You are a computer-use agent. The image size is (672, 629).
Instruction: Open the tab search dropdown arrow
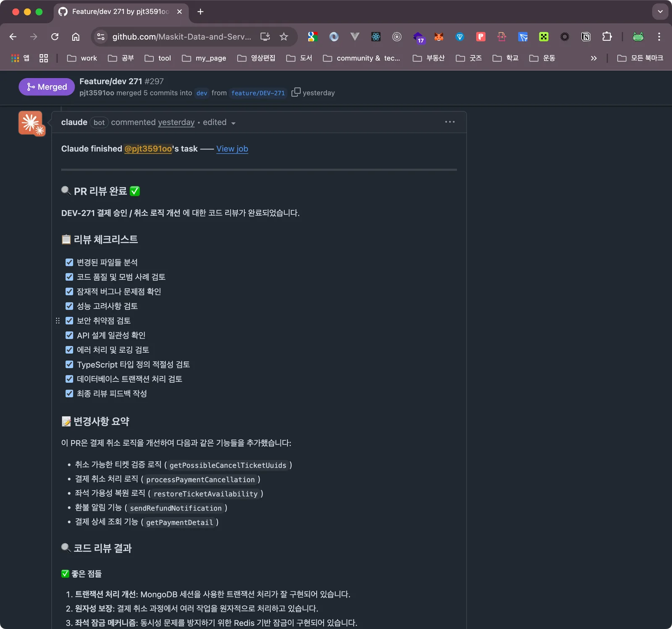660,12
